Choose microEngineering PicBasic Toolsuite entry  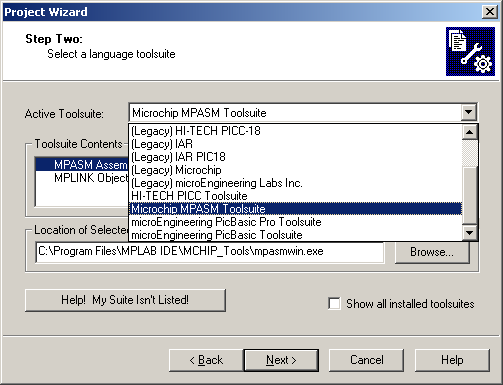[x=295, y=235]
